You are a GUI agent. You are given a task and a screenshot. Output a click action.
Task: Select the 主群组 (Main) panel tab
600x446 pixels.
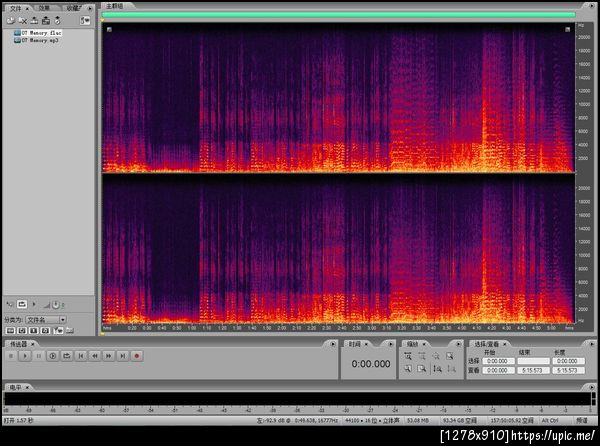tap(114, 6)
